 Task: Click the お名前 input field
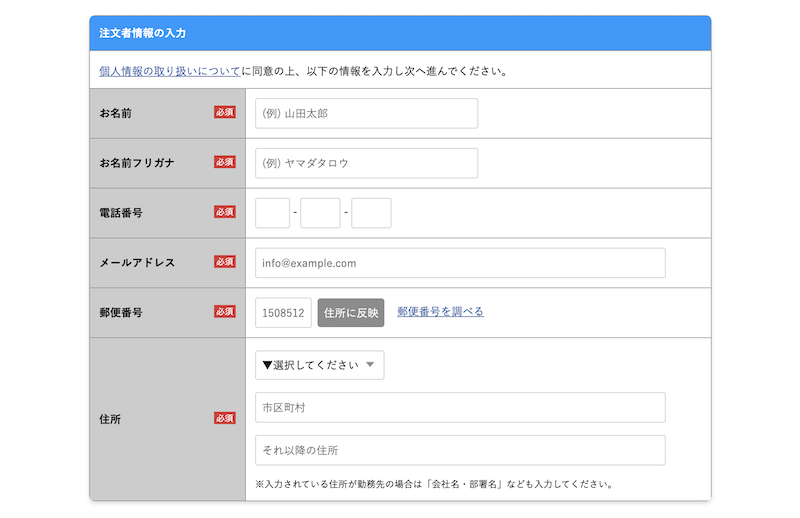click(x=366, y=113)
